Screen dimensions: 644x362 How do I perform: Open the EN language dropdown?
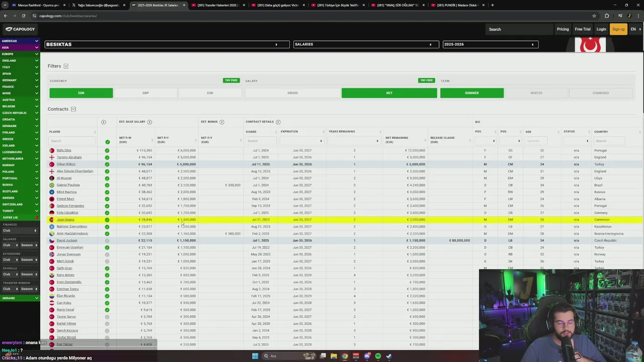(635, 29)
